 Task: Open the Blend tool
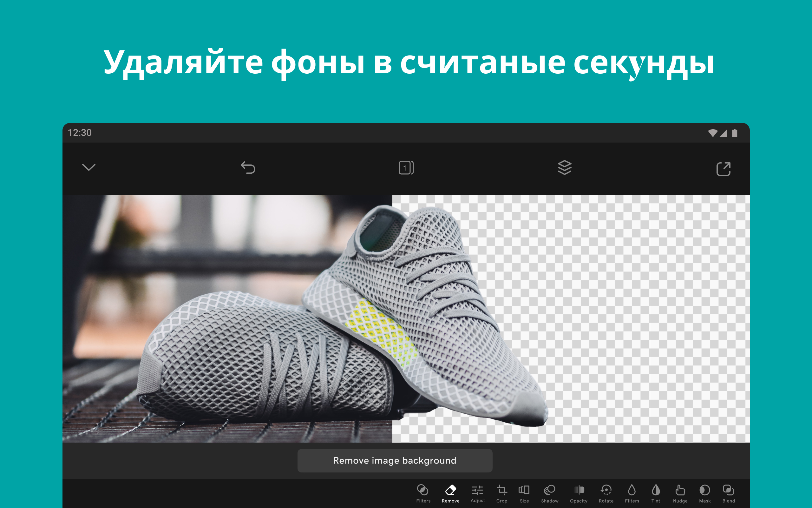pyautogui.click(x=729, y=493)
